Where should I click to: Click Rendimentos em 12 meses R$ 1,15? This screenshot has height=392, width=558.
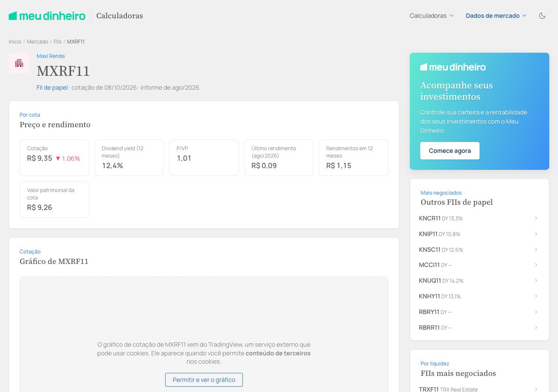pos(339,166)
